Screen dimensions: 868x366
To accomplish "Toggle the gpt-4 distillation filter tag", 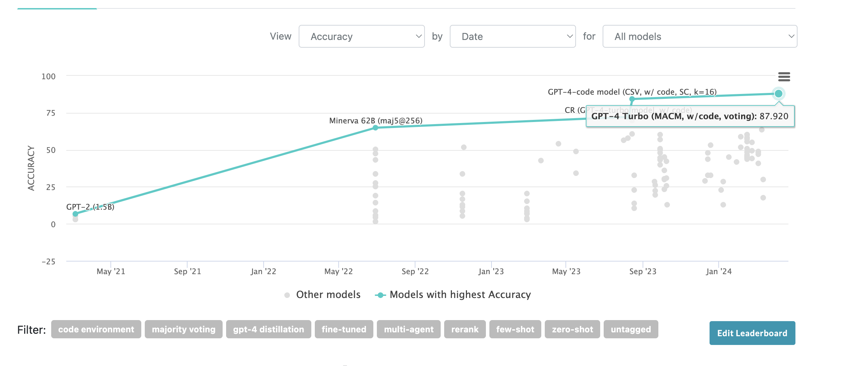I will tap(269, 329).
